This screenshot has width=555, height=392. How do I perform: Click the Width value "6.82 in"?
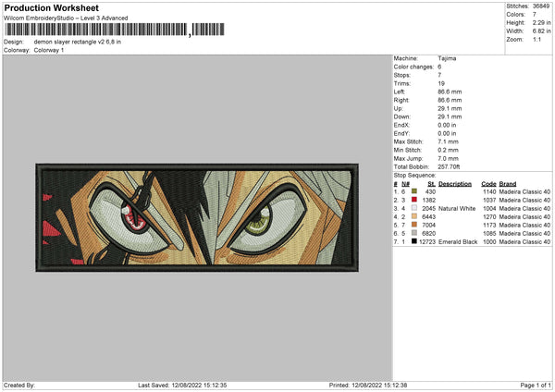541,31
